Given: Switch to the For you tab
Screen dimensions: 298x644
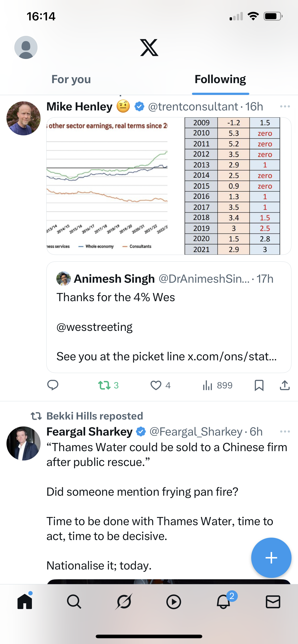Looking at the screenshot, I should coord(71,79).
